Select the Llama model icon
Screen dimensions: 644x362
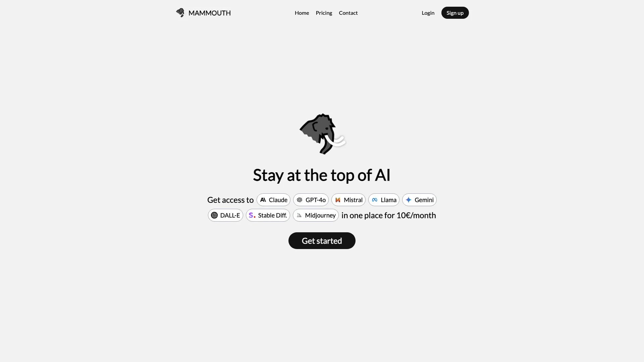tap(375, 200)
